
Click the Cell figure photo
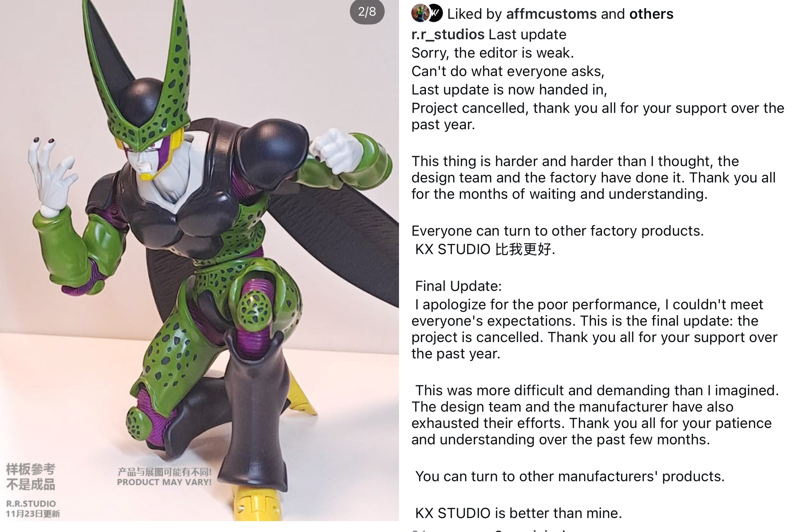(199, 260)
